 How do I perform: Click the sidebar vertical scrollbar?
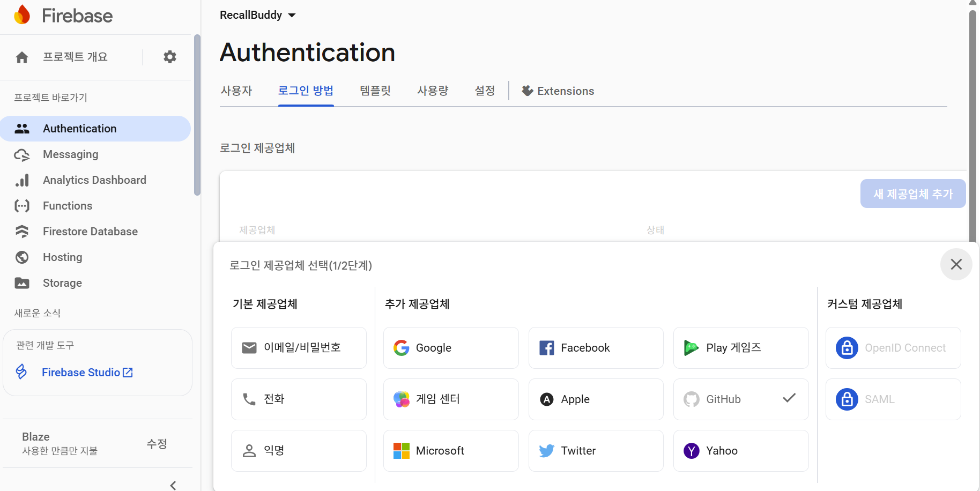click(x=197, y=115)
